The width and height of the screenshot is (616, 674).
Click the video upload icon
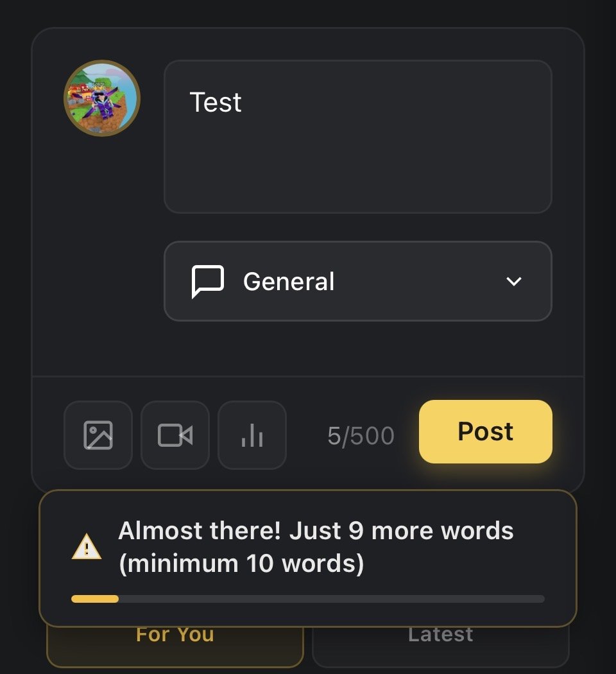point(175,435)
